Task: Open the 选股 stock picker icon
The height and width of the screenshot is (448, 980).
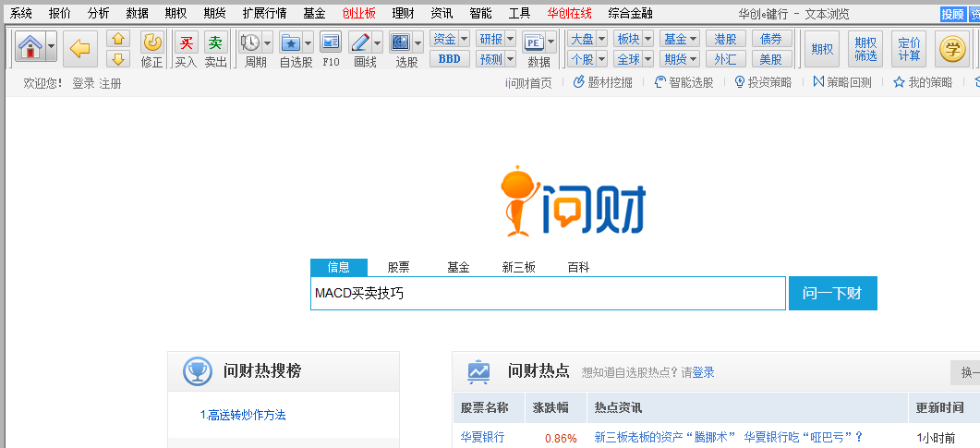Action: [400, 42]
